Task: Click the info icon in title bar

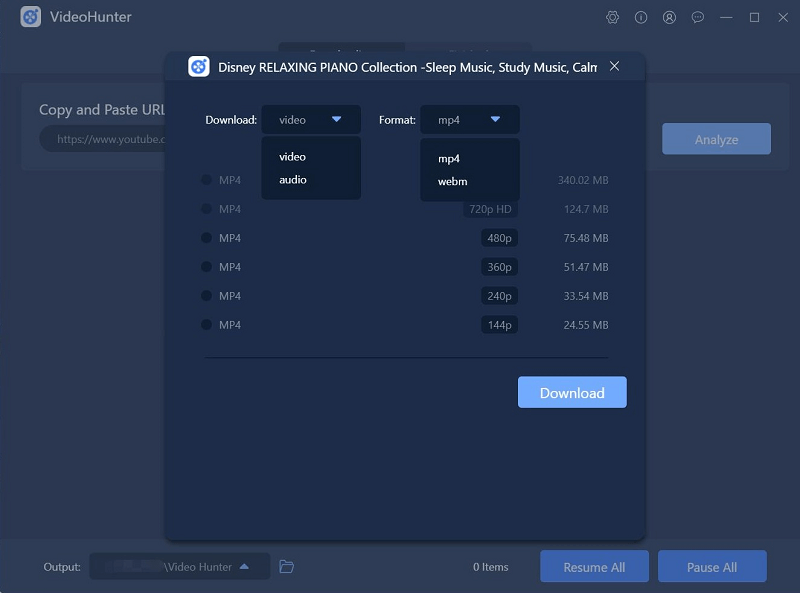Action: pos(641,17)
